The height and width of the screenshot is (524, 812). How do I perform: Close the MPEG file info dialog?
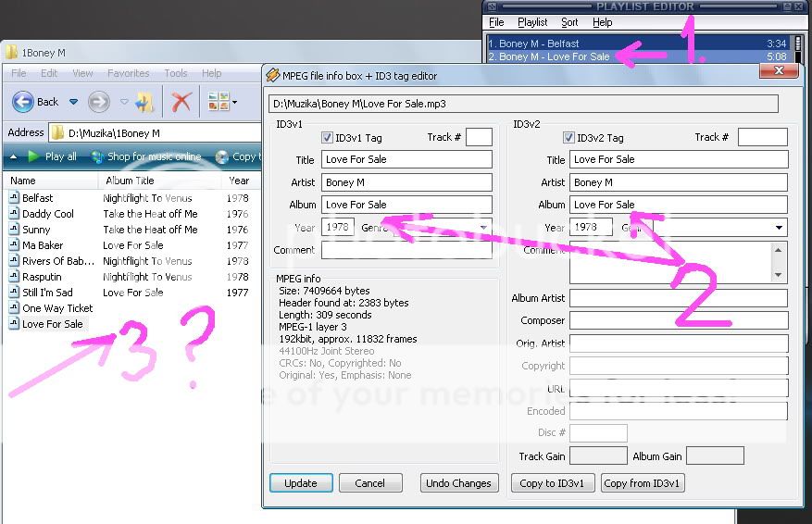click(779, 70)
